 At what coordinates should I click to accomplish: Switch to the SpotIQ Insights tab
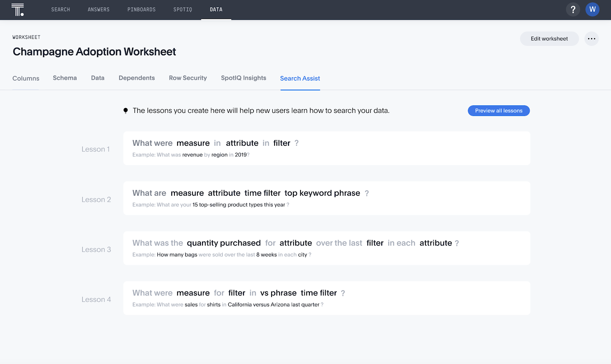coord(244,78)
